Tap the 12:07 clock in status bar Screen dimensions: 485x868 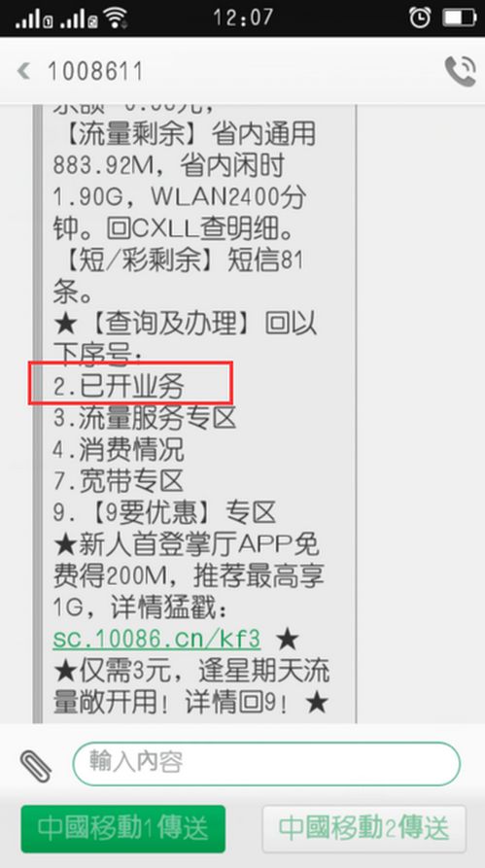tap(243, 17)
